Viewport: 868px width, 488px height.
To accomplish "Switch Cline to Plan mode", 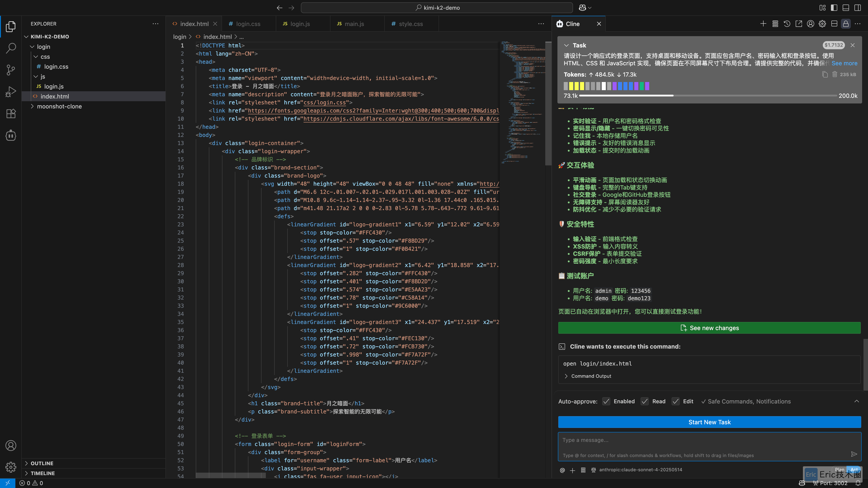I will (839, 469).
